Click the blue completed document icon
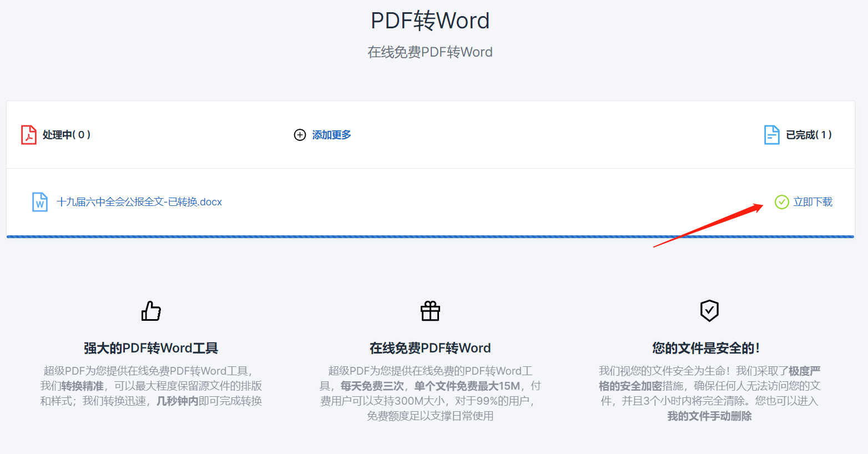The height and width of the screenshot is (454, 868). pyautogui.click(x=772, y=135)
